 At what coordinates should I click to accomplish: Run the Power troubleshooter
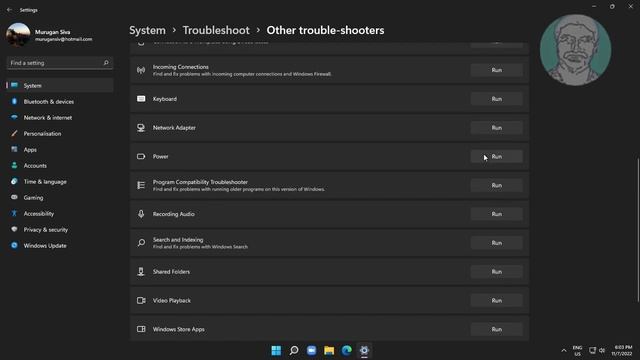(496, 156)
